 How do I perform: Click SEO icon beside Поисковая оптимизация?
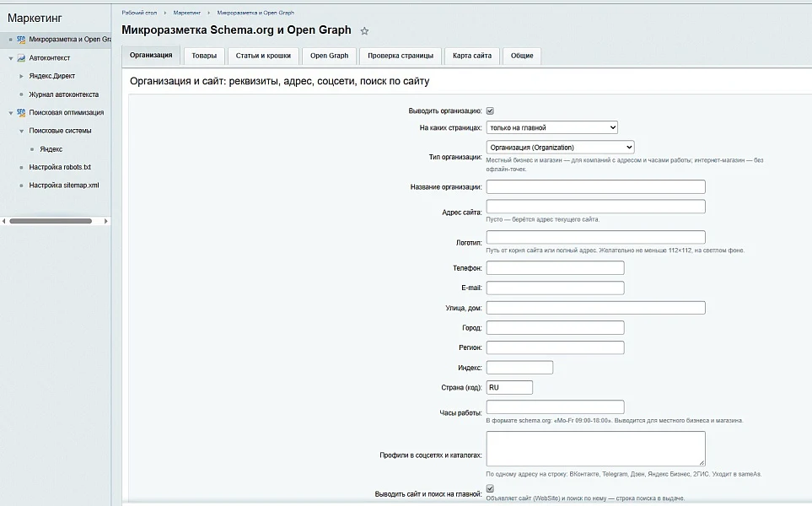(x=21, y=112)
